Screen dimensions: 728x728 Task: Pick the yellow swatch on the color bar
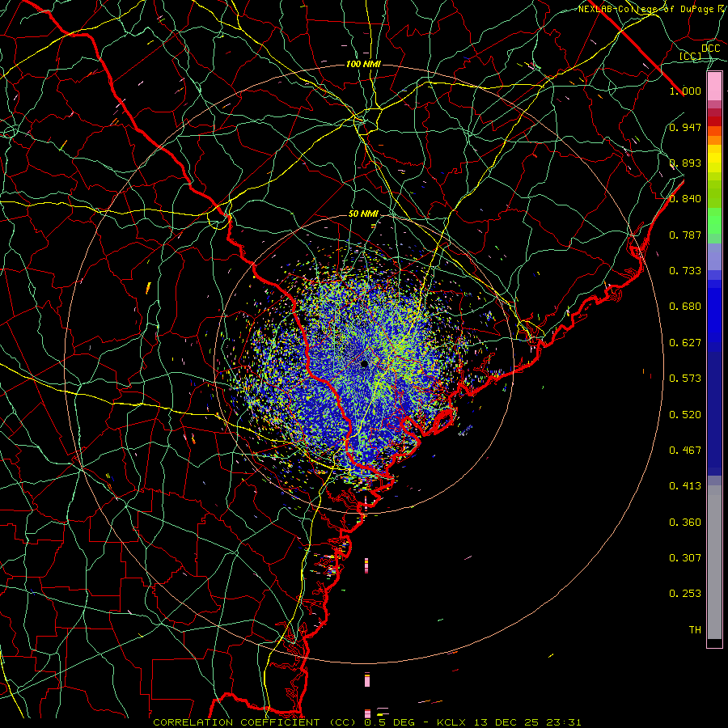click(x=714, y=159)
